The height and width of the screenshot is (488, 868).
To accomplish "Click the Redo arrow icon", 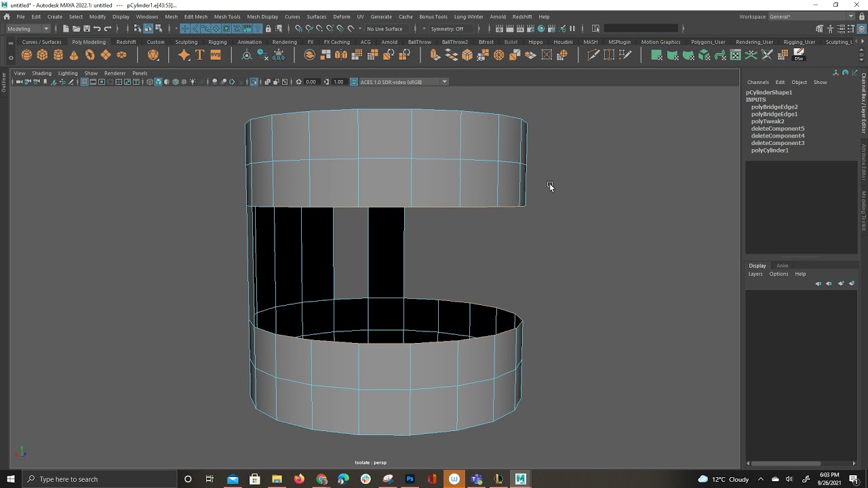I will tap(107, 28).
